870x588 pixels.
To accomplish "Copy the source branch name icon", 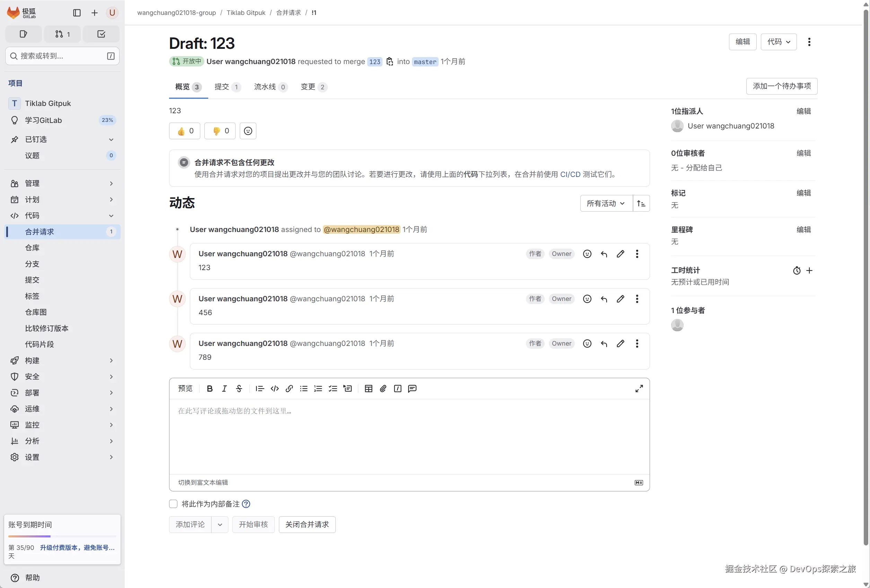I will (390, 62).
